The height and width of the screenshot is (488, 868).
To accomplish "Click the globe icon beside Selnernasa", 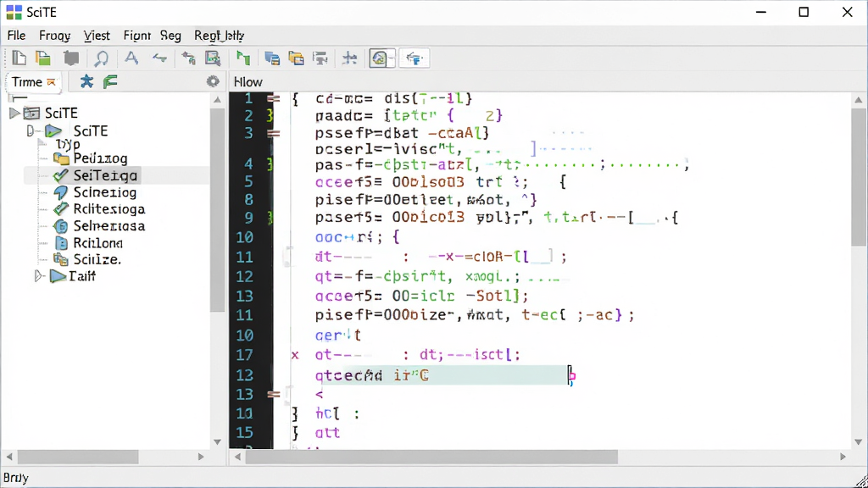I will click(x=61, y=226).
